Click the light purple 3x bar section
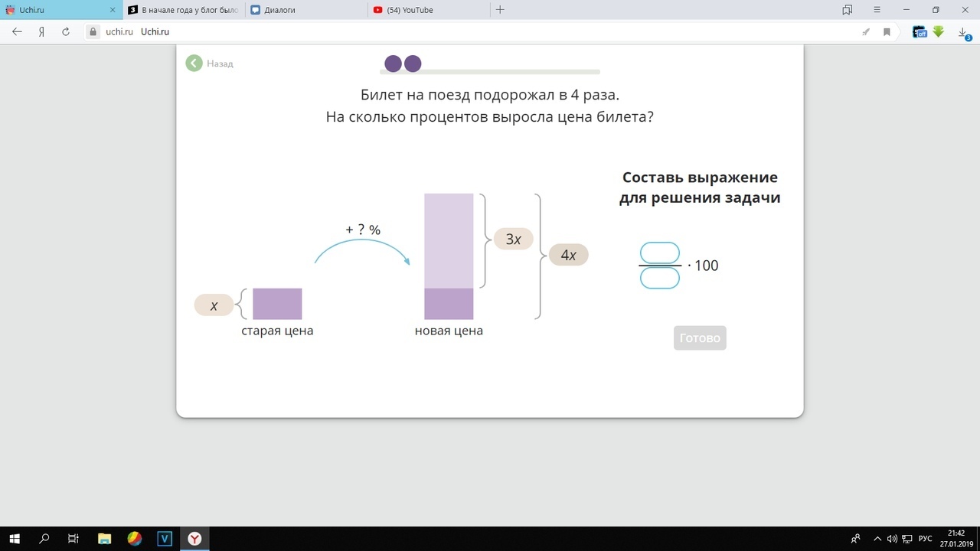 449,241
